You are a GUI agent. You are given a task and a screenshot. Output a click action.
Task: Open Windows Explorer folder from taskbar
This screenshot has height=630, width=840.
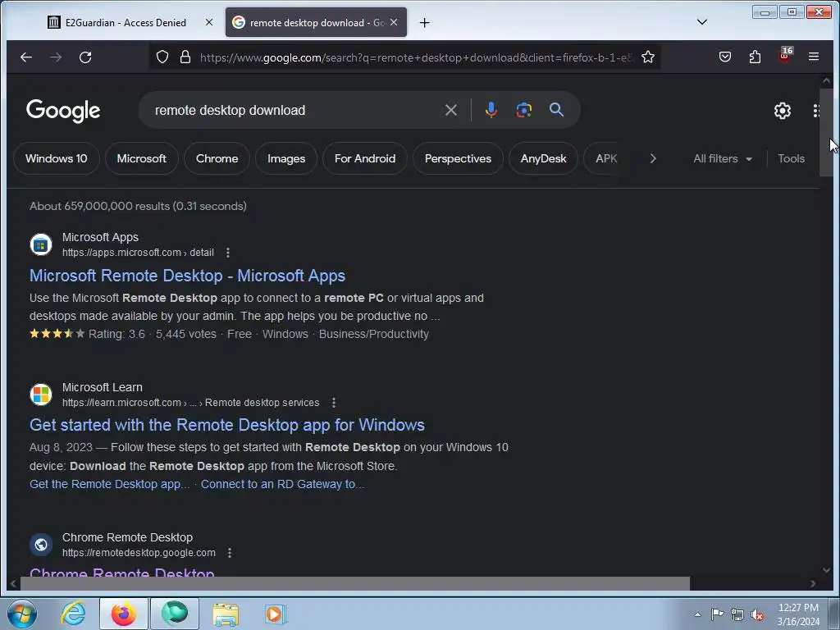pyautogui.click(x=226, y=614)
